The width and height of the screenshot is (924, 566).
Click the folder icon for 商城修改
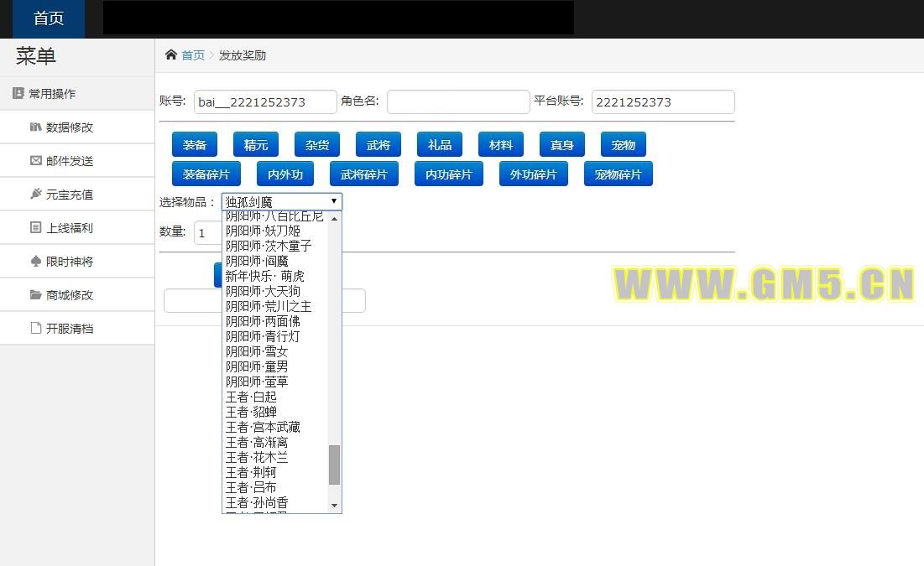(x=35, y=295)
